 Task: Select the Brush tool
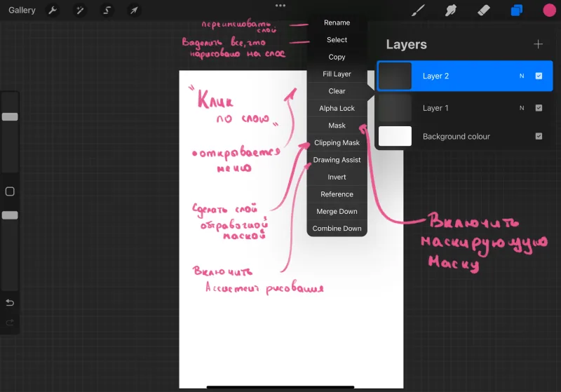tap(418, 10)
